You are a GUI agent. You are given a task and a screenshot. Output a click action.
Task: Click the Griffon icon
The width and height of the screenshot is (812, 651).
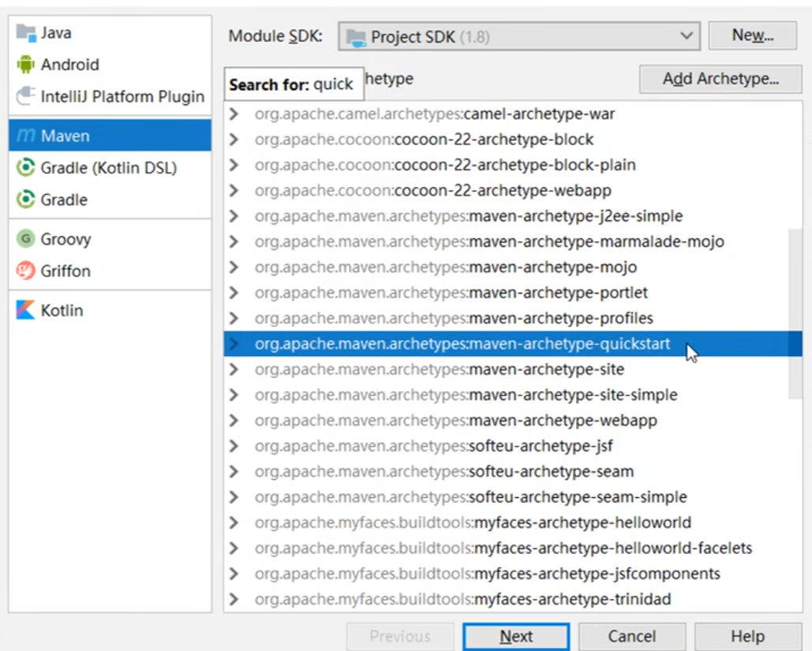coord(25,271)
